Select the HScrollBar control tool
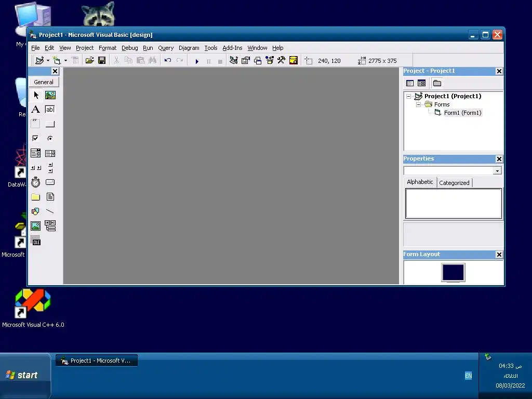The image size is (532, 399). (x=36, y=168)
